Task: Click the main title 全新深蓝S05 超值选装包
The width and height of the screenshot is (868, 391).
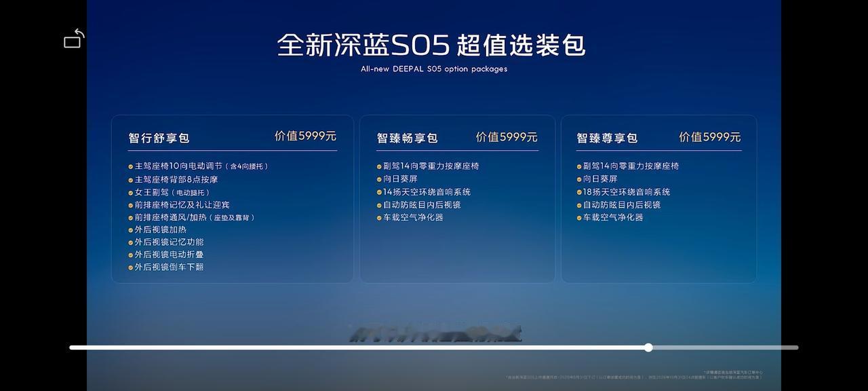Action: pyautogui.click(x=431, y=45)
